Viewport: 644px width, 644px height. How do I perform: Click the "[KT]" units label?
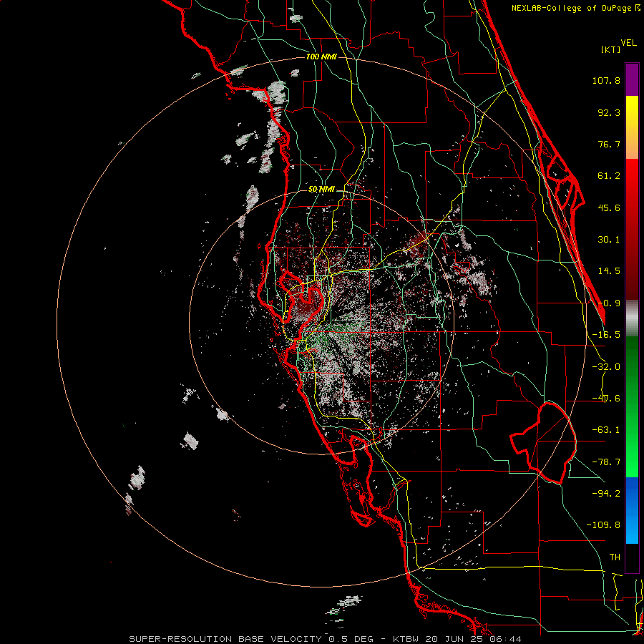coord(611,49)
